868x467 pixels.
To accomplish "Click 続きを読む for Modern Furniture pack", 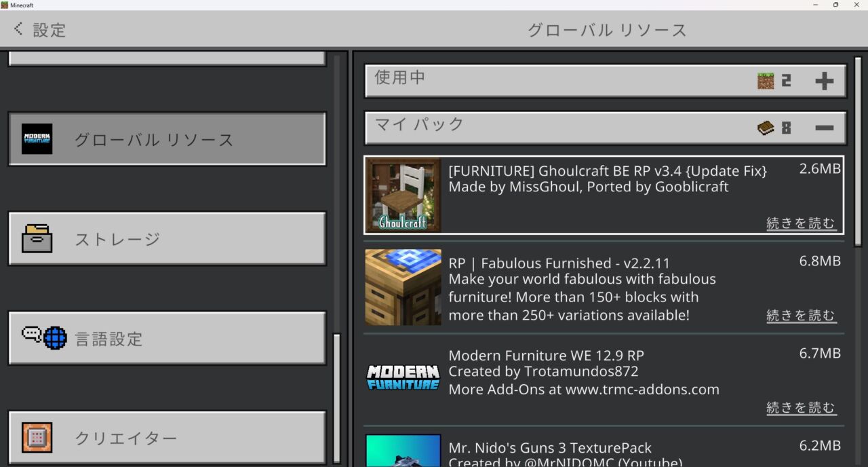I will pyautogui.click(x=802, y=407).
